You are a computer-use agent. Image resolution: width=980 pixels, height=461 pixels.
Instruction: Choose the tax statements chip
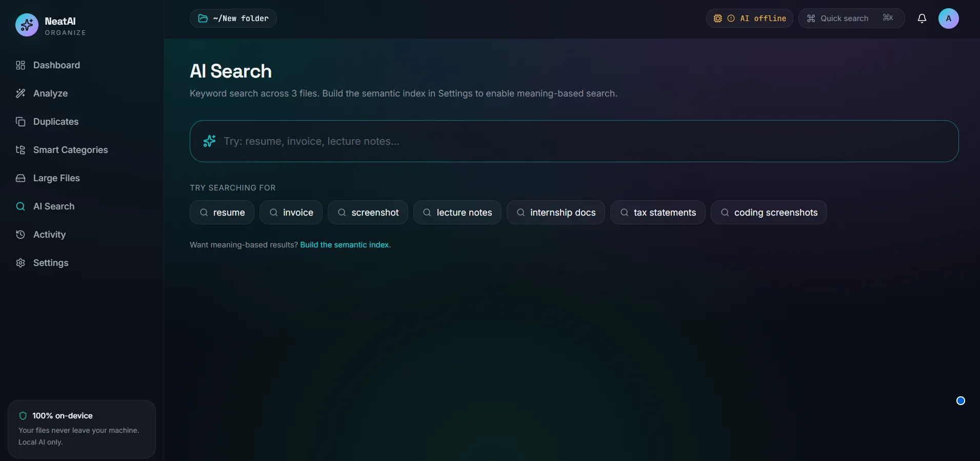(658, 213)
